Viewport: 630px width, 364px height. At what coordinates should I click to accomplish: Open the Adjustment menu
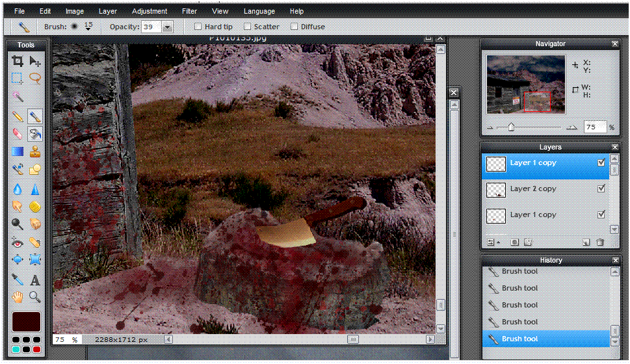coord(150,11)
